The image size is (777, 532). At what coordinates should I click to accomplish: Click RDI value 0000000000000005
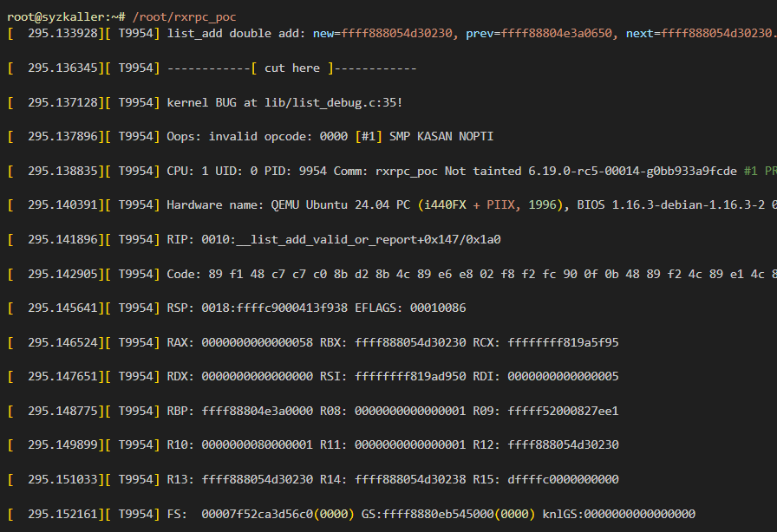(x=563, y=376)
